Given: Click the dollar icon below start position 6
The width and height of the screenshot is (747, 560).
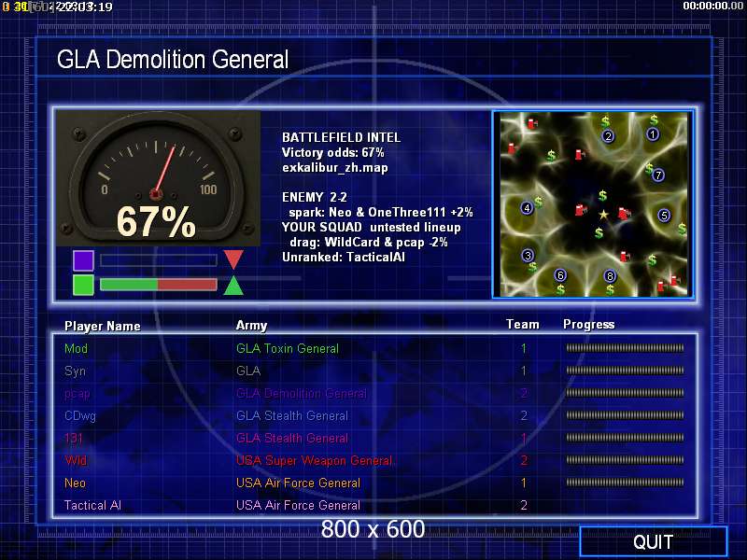Looking at the screenshot, I should pyautogui.click(x=560, y=288).
